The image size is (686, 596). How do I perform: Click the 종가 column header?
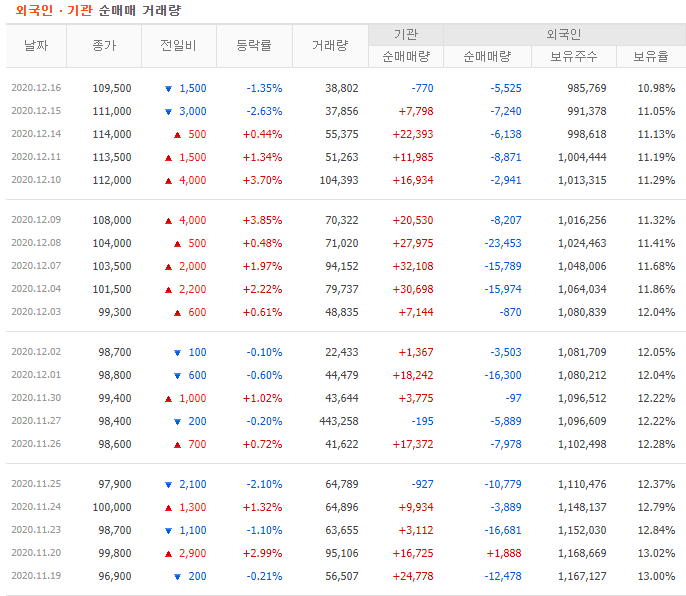[104, 46]
